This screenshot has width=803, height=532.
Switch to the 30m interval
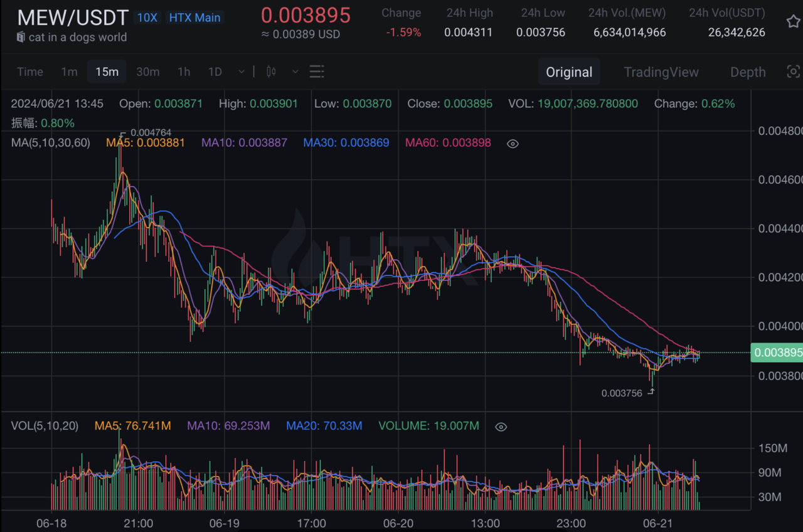click(x=148, y=72)
